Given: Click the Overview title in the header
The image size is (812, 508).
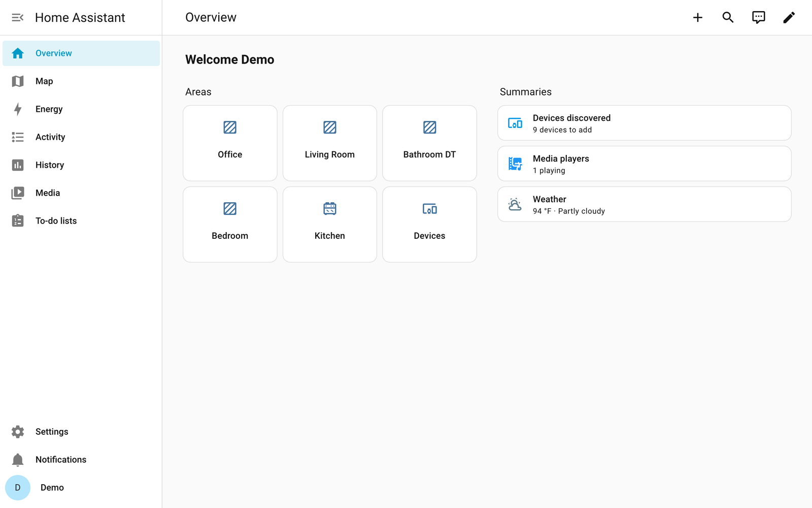Looking at the screenshot, I should pyautogui.click(x=211, y=18).
